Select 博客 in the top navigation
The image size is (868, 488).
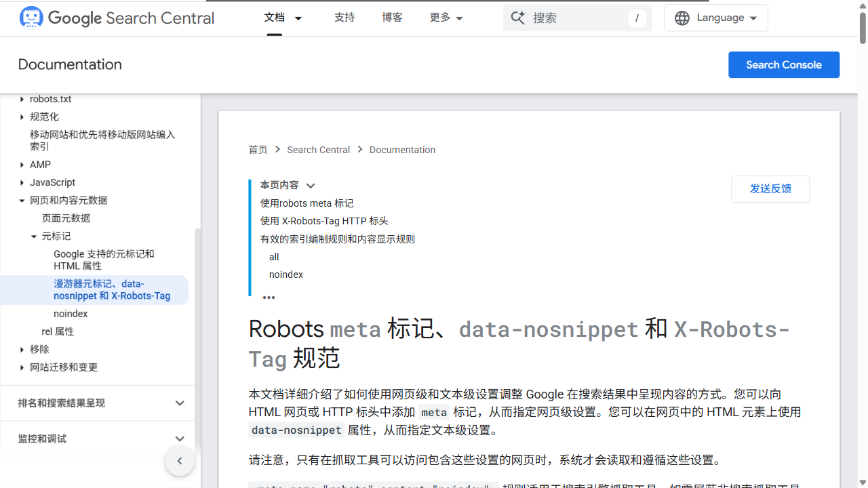pos(392,18)
